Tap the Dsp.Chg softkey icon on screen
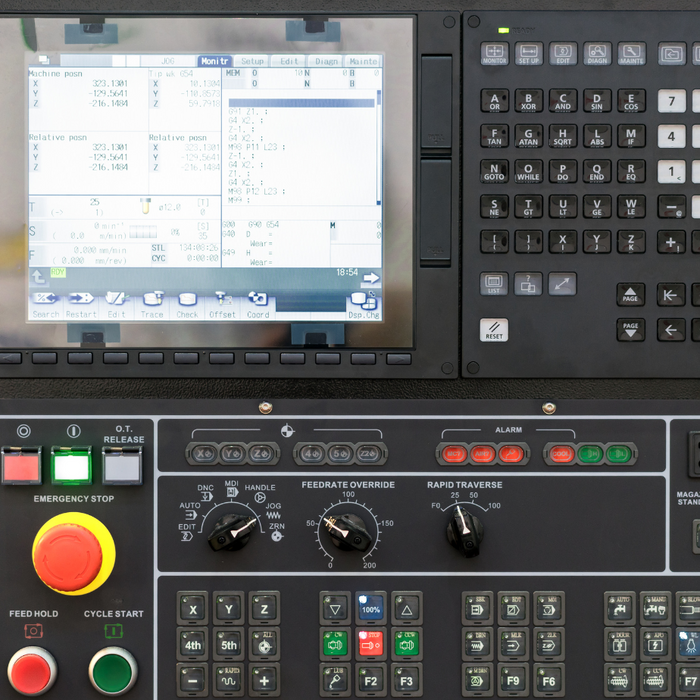 (364, 300)
